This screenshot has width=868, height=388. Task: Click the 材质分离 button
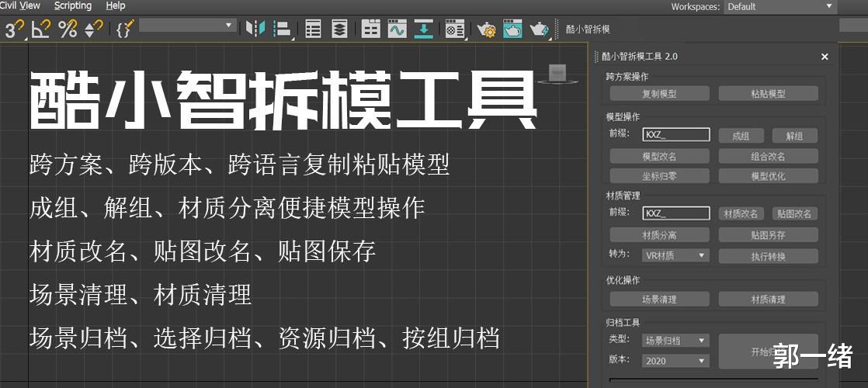[x=659, y=234]
